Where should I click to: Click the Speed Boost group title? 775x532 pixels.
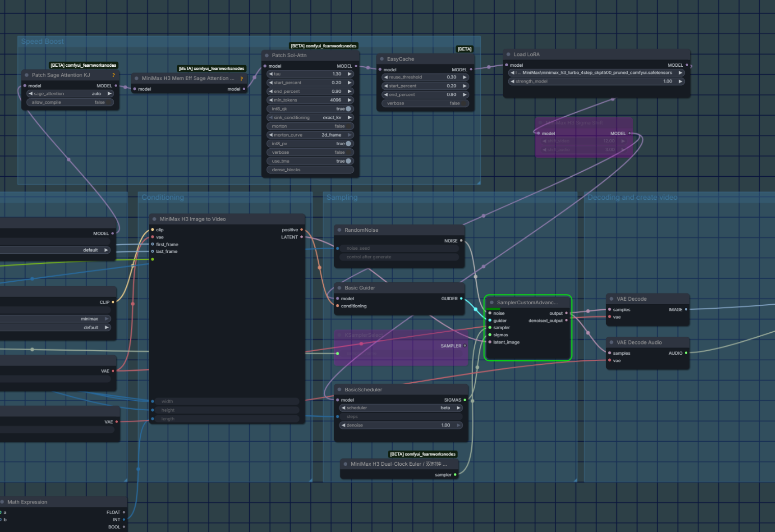(42, 42)
